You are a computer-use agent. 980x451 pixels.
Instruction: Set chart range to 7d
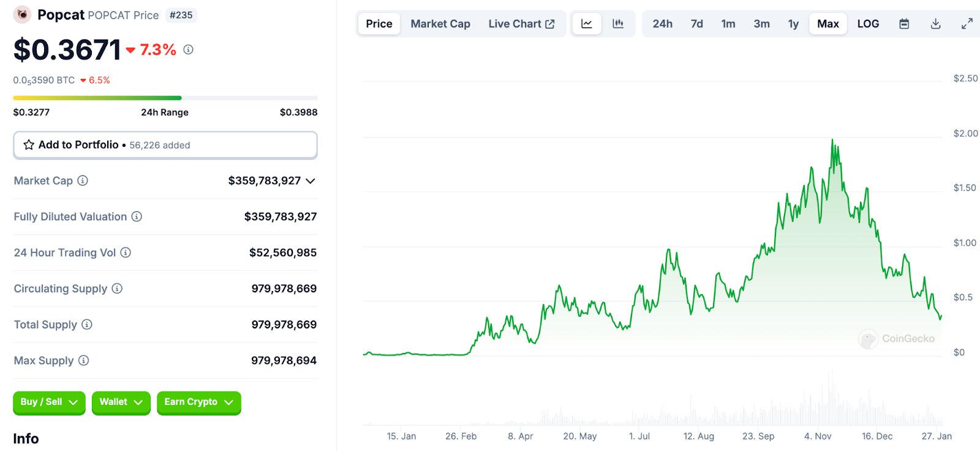(697, 24)
